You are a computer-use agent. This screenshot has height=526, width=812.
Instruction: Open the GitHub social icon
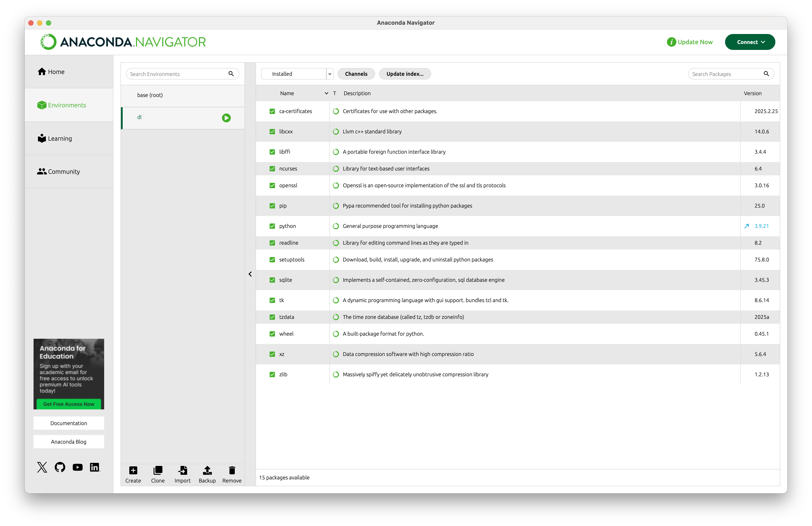(60, 467)
